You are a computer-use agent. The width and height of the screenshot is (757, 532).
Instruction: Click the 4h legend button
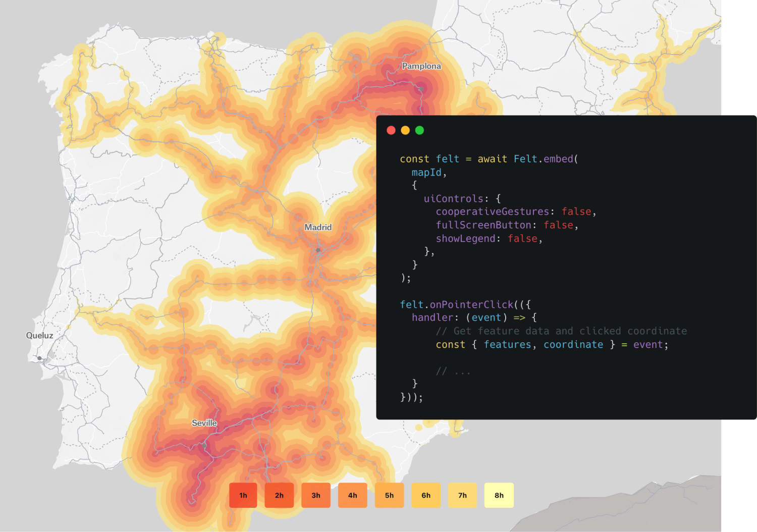point(352,495)
